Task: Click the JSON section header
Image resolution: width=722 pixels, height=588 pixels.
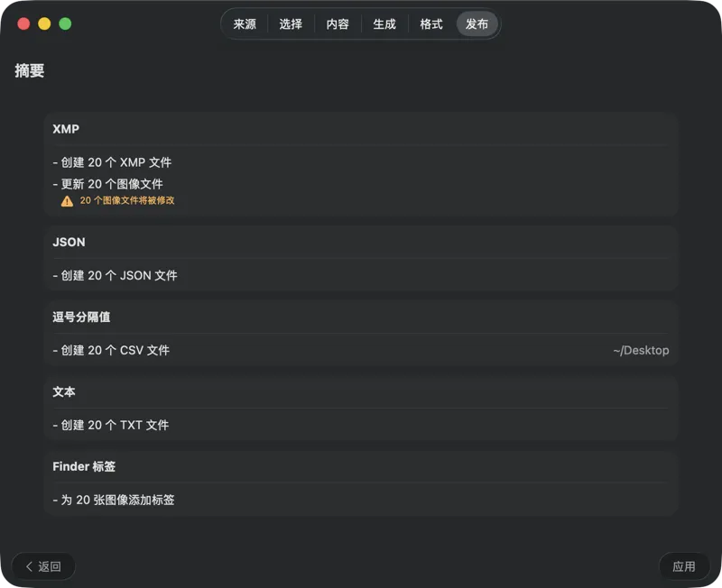Action: (70, 242)
